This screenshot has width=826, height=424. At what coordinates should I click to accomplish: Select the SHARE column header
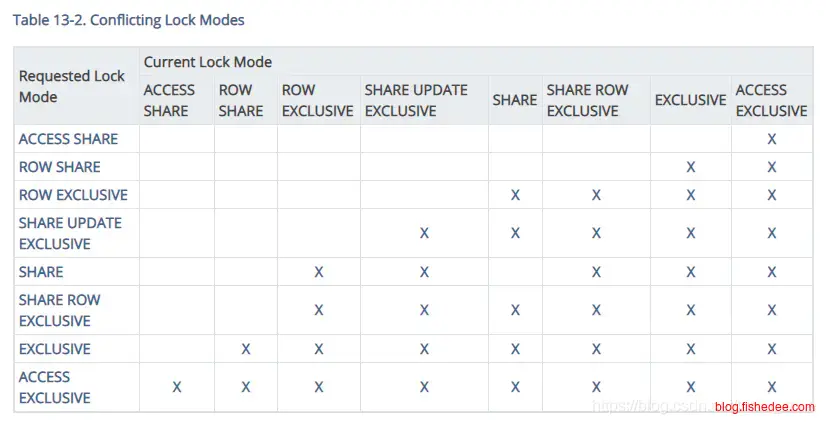click(x=514, y=100)
